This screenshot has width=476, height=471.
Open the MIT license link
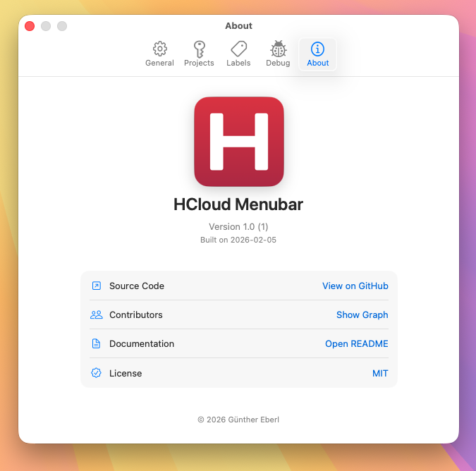click(380, 373)
